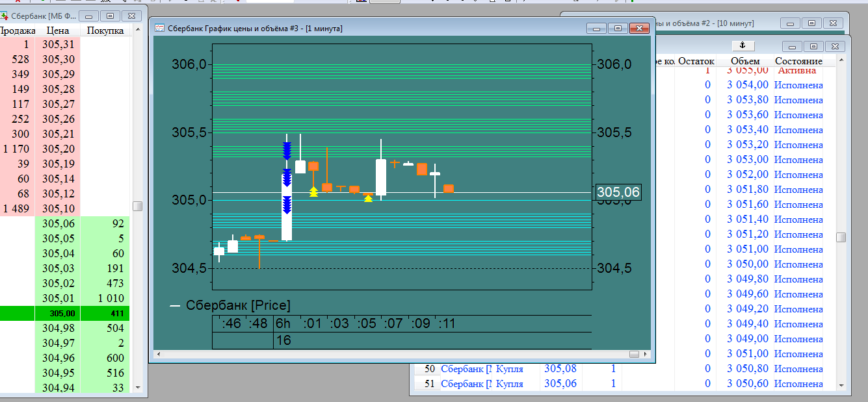Select the 305,10 ask row with 1 489 lots

point(65,208)
